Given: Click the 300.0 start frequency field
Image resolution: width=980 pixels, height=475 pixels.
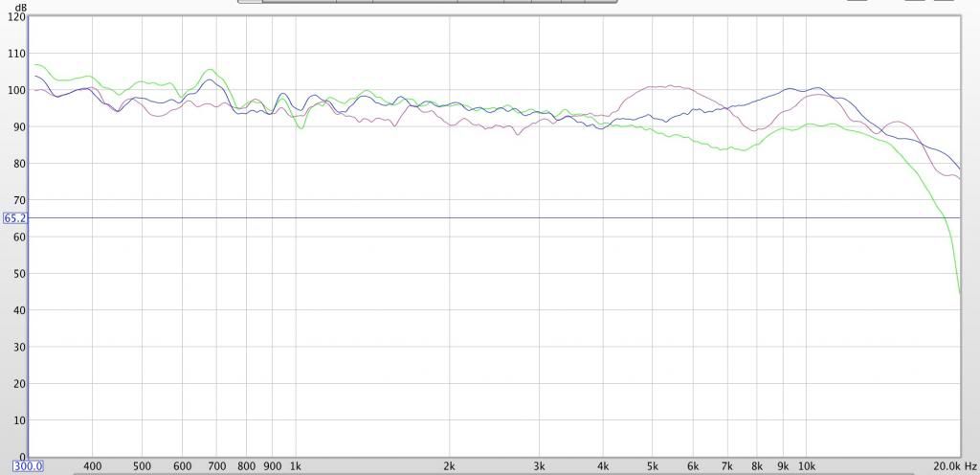Looking at the screenshot, I should click(x=28, y=466).
